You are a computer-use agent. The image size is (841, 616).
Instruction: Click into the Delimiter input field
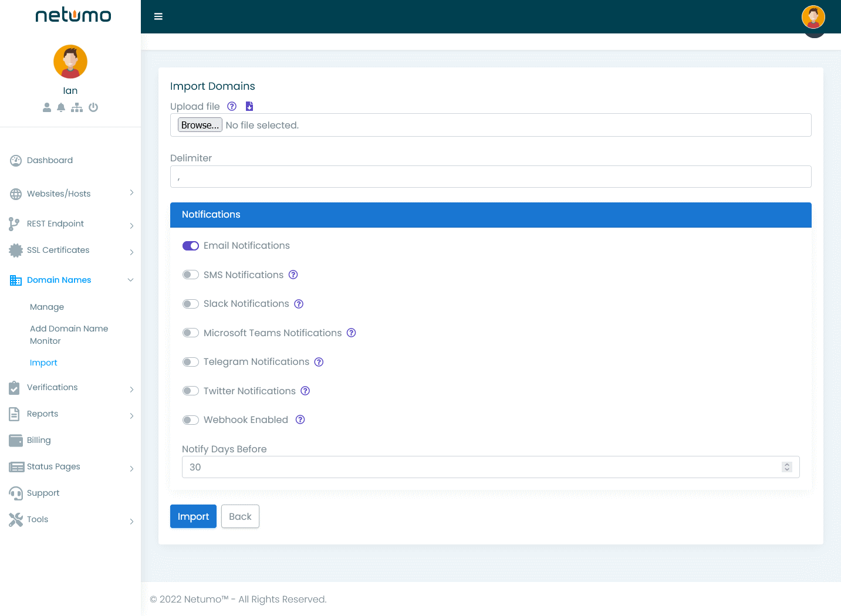coord(491,177)
